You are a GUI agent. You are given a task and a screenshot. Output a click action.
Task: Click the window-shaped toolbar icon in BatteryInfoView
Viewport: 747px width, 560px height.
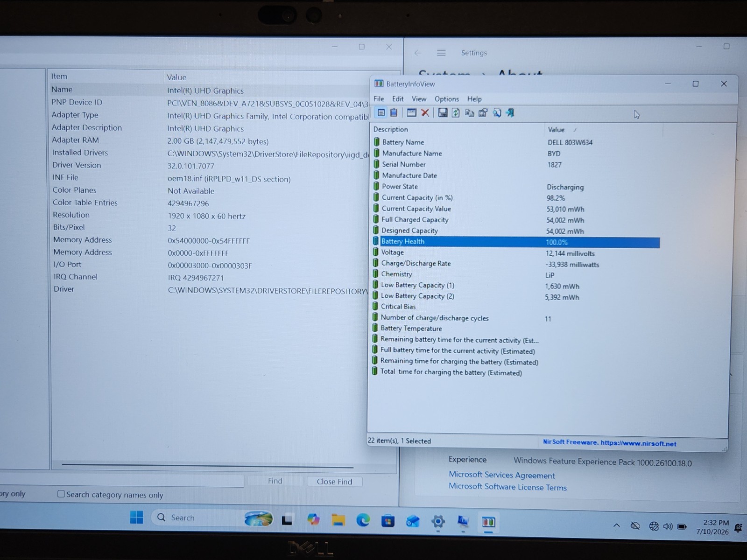tap(411, 112)
